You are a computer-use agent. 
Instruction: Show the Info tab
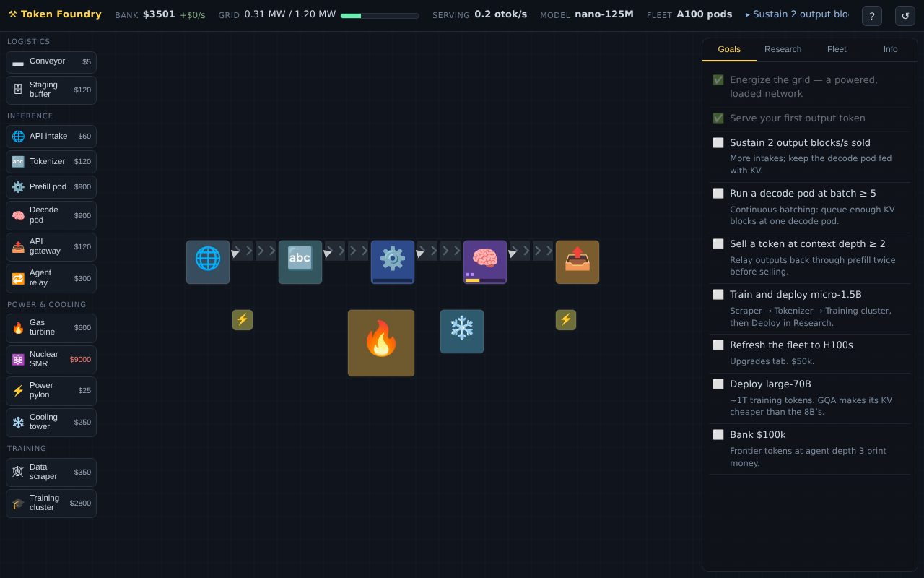[x=891, y=49]
